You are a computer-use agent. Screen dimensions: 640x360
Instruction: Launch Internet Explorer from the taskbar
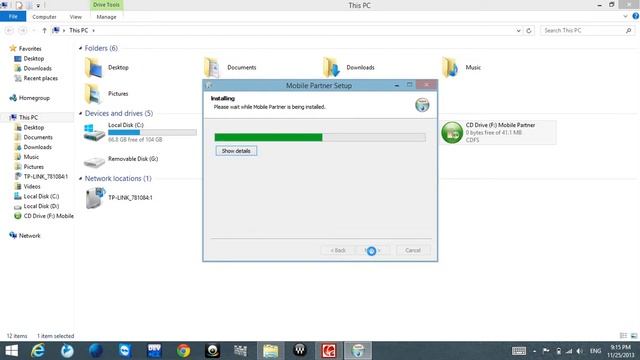pyautogui.click(x=38, y=351)
